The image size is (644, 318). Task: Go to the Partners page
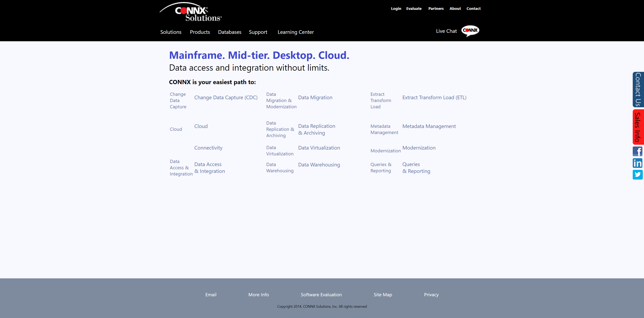(x=436, y=8)
